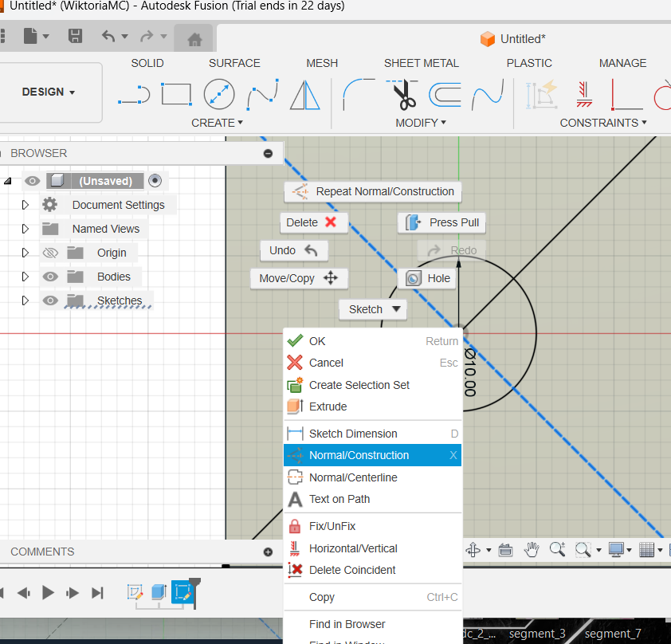The image size is (671, 644).
Task: Click the Look At icon
Action: click(x=505, y=549)
